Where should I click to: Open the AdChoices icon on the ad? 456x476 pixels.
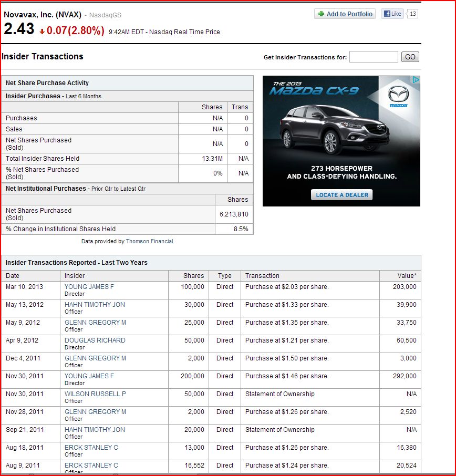[x=416, y=79]
